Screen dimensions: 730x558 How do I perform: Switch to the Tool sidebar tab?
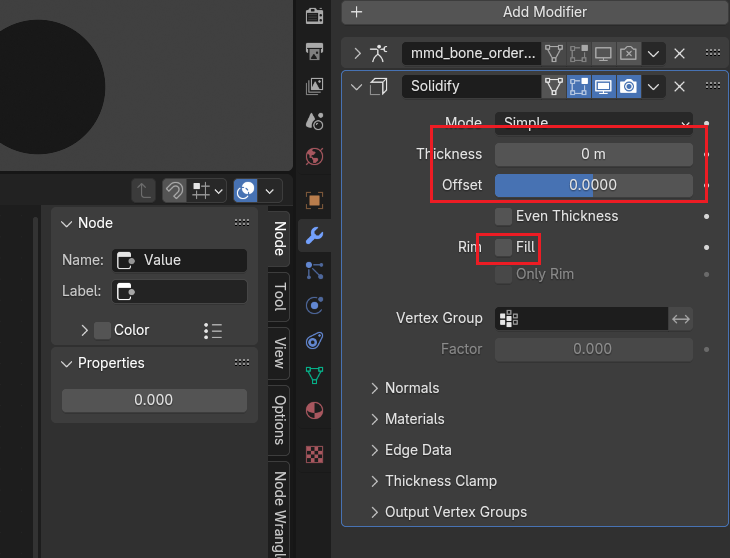pos(280,297)
